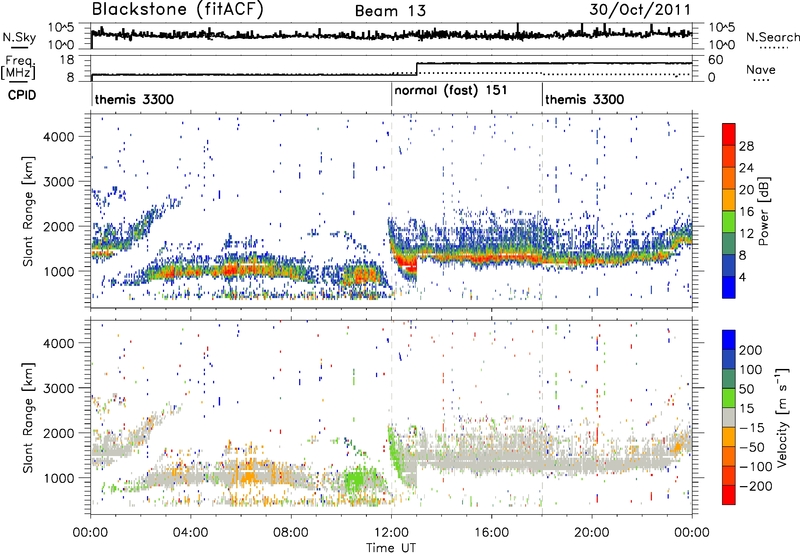Click the date '30/Oct/2011'
The height and width of the screenshot is (554, 800).
pos(640,10)
